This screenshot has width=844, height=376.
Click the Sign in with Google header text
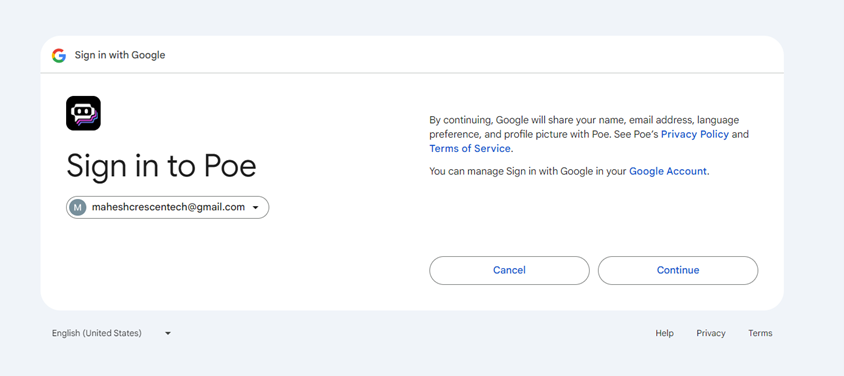[119, 55]
